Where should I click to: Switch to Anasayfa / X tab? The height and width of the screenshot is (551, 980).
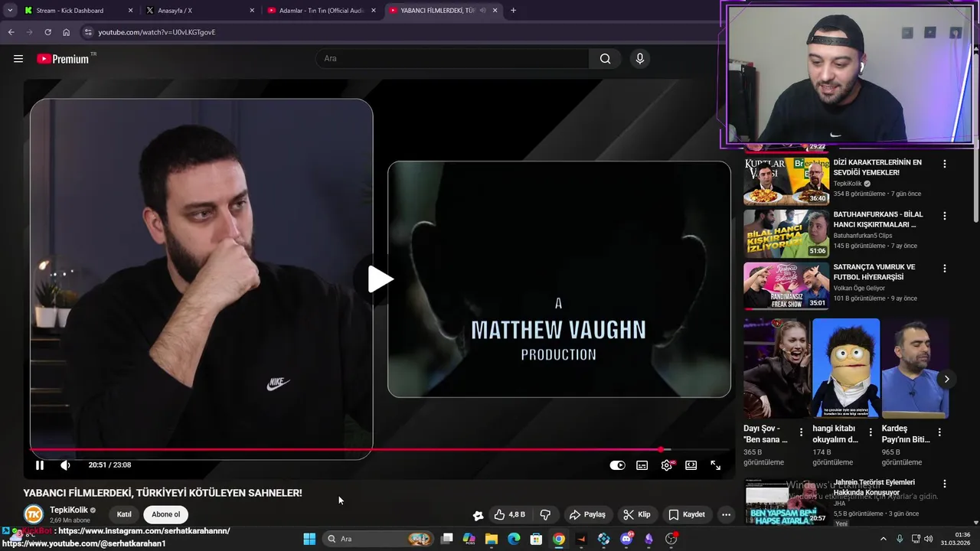pos(199,11)
